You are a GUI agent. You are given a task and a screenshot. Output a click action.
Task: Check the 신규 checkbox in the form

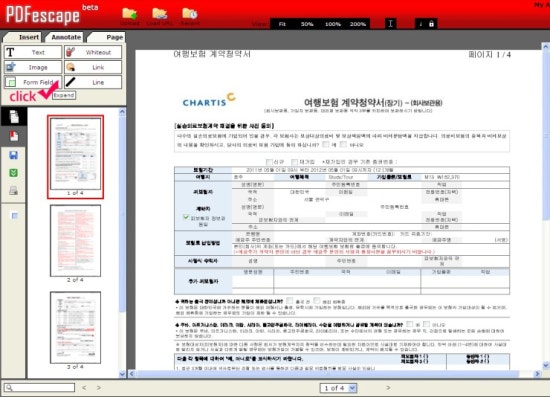click(269, 162)
